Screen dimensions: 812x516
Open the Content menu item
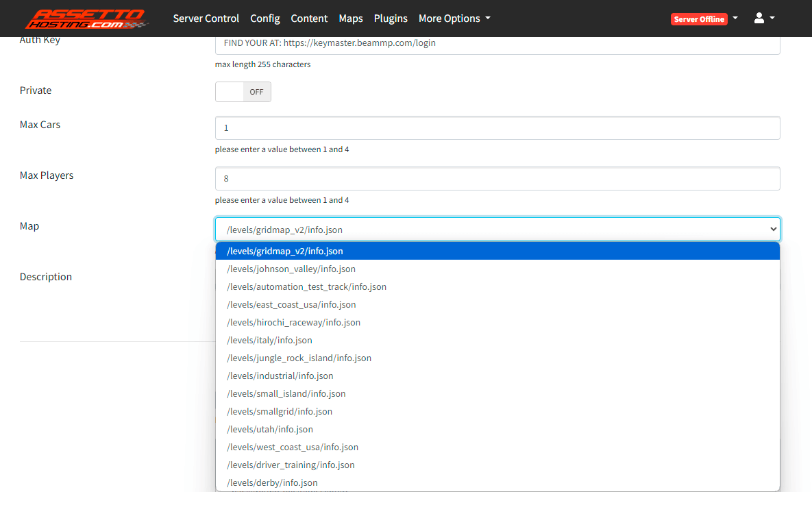coord(309,19)
